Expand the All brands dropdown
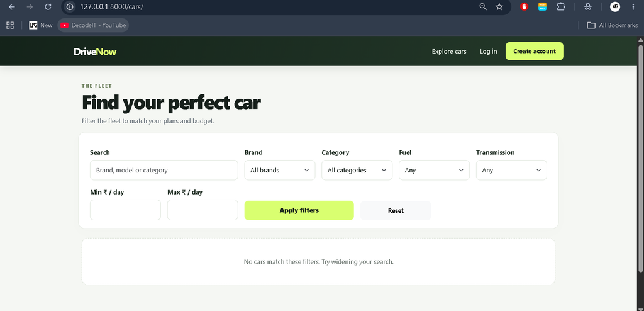644x311 pixels. [x=280, y=170]
